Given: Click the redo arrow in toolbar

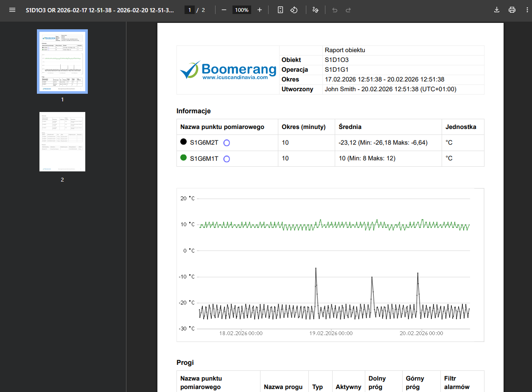Looking at the screenshot, I should pos(348,10).
